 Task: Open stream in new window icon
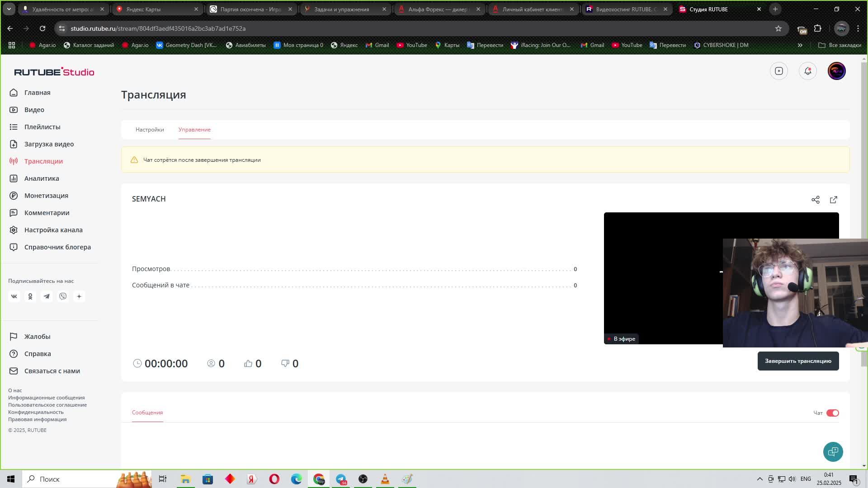pyautogui.click(x=833, y=200)
